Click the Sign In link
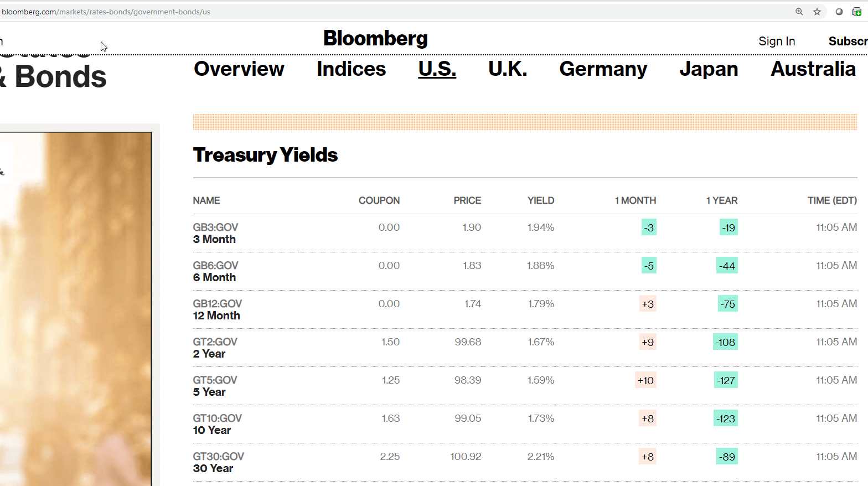The image size is (868, 486). point(776,42)
